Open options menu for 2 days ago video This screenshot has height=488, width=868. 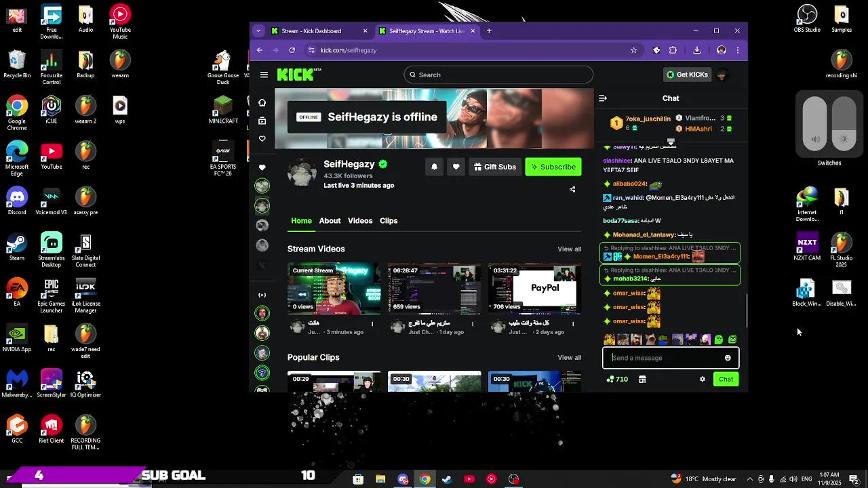[x=573, y=324]
